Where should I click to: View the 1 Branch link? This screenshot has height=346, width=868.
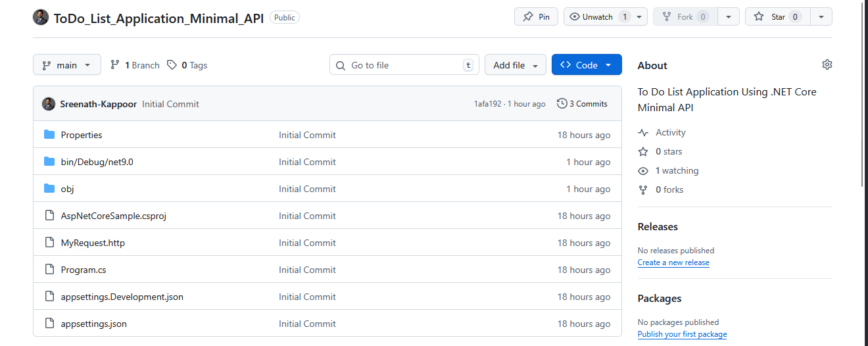coord(135,65)
